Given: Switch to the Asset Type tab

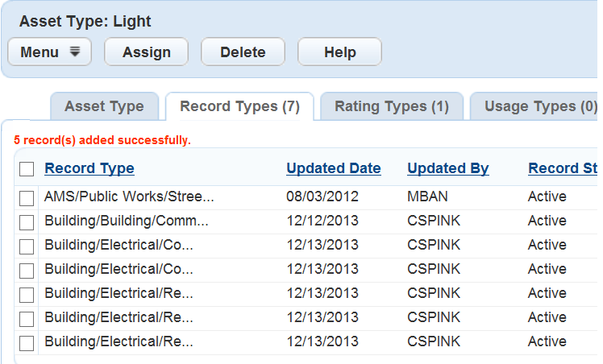Looking at the screenshot, I should [104, 106].
